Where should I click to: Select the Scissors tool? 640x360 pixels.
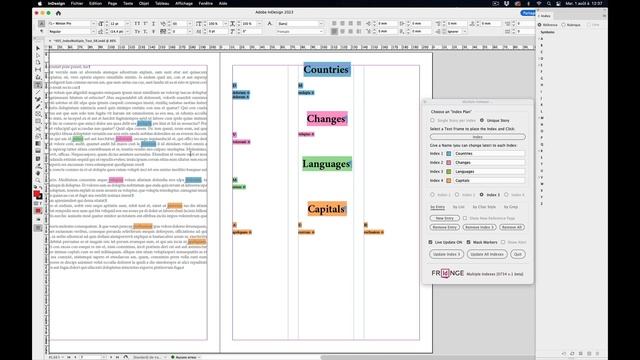[x=38, y=129]
